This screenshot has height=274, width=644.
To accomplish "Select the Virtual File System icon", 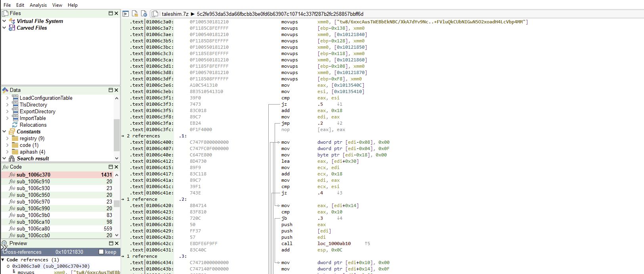I will click(x=12, y=21).
